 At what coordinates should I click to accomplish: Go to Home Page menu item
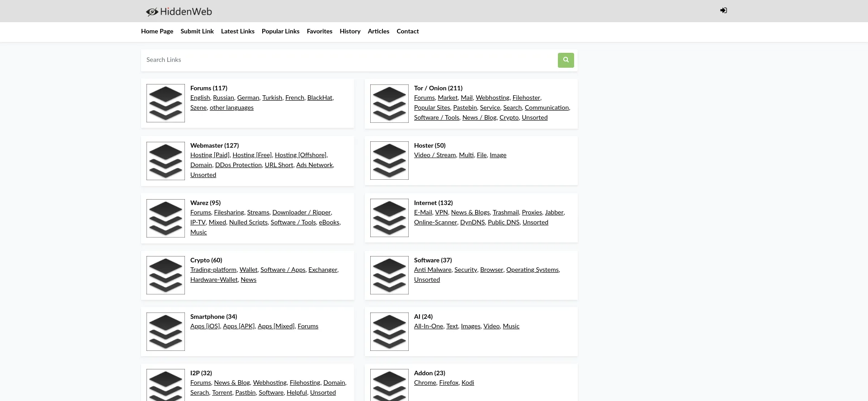(x=157, y=32)
